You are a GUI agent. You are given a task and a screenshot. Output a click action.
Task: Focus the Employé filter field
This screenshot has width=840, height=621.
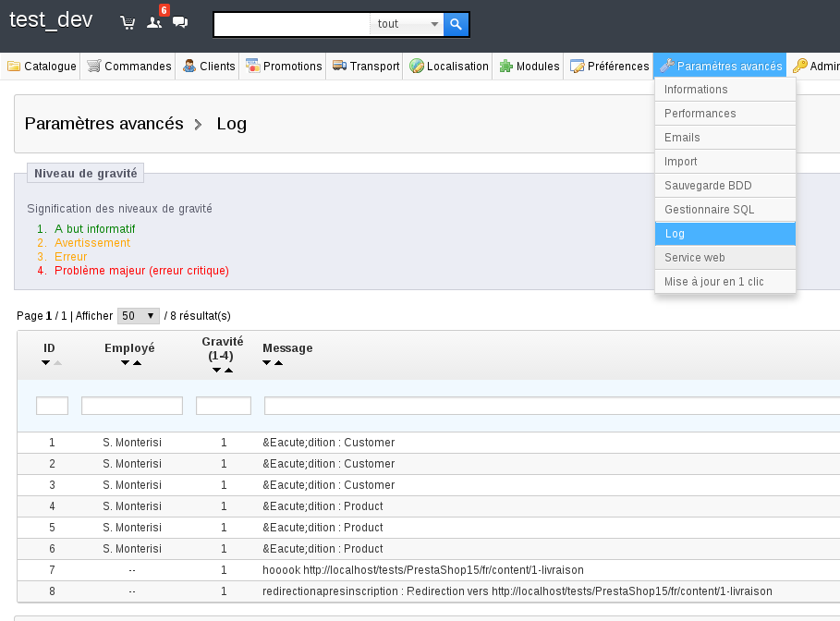pyautogui.click(x=132, y=406)
